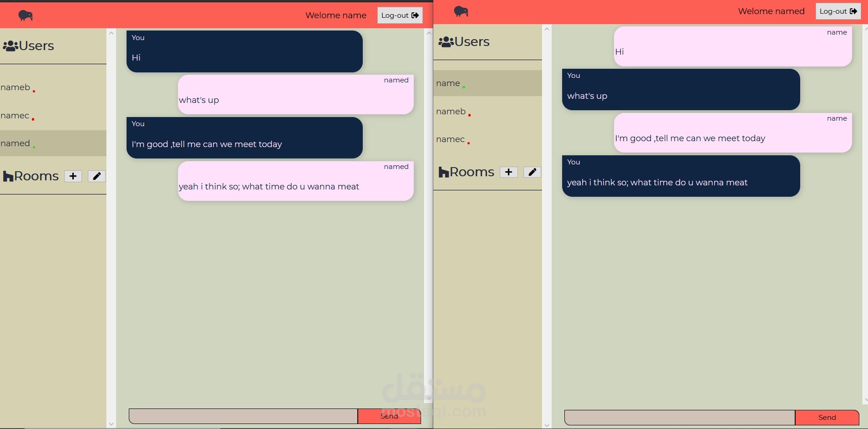Add a new room in right window
Image resolution: width=868 pixels, height=429 pixels.
[x=508, y=172]
